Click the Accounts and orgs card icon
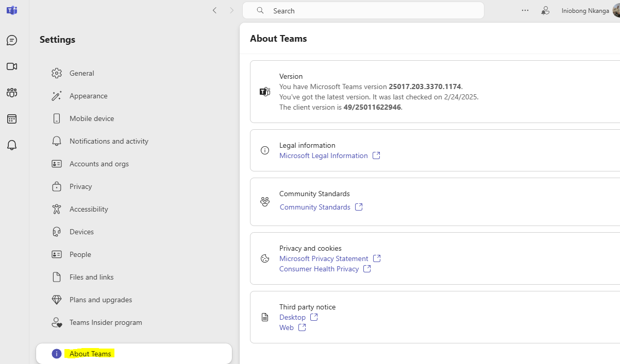Image resolution: width=620 pixels, height=364 pixels. [x=57, y=164]
